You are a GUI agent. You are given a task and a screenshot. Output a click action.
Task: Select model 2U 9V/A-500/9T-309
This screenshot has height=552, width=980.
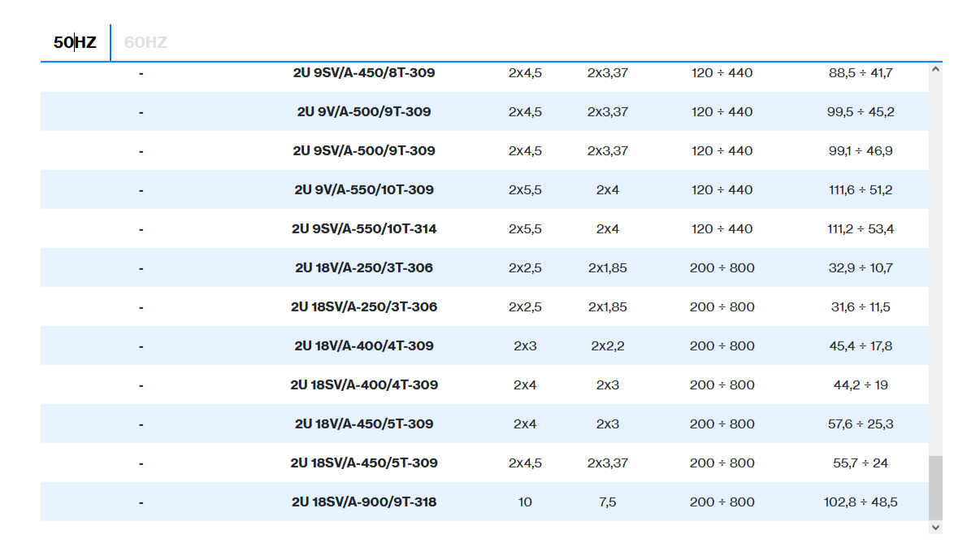(363, 112)
